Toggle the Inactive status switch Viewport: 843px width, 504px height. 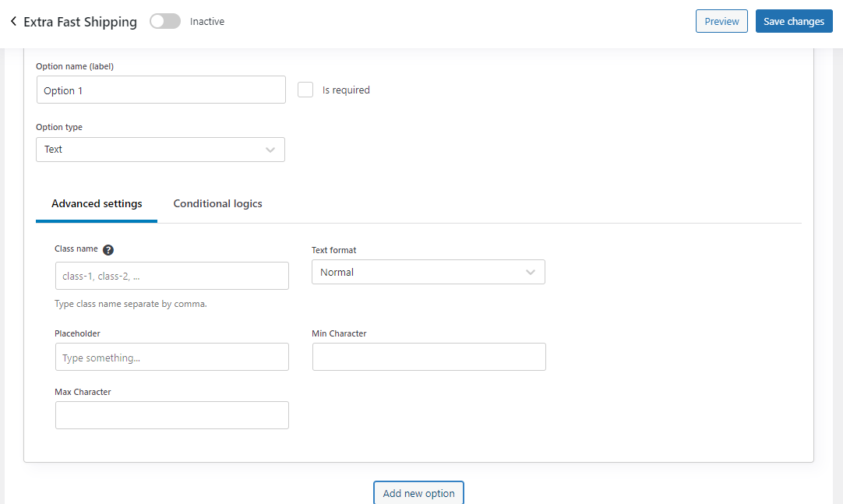tap(165, 21)
